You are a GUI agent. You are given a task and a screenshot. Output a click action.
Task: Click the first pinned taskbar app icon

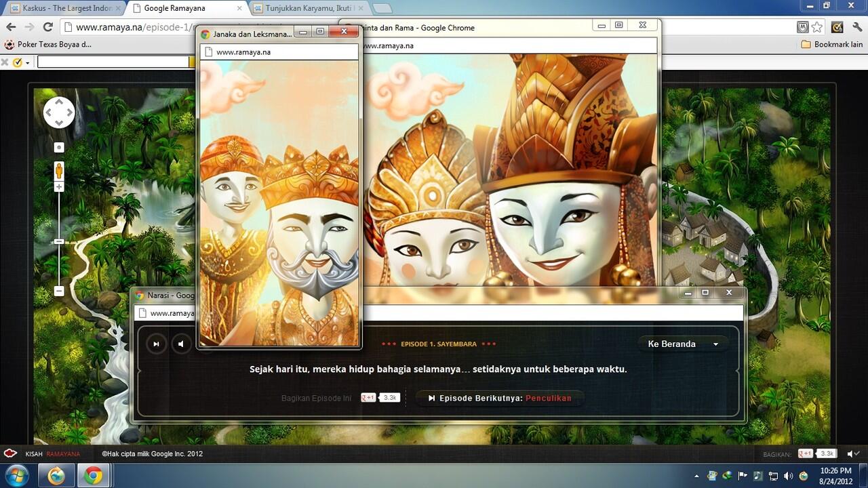coord(56,476)
